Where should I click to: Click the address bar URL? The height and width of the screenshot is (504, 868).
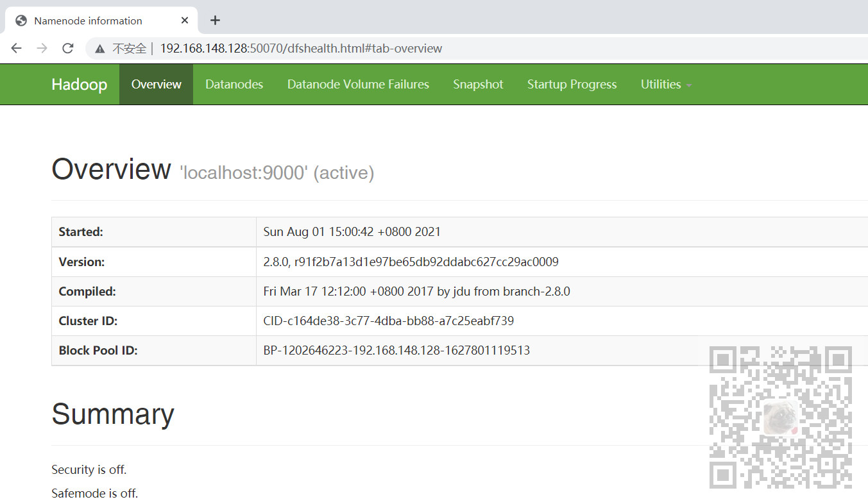point(301,48)
